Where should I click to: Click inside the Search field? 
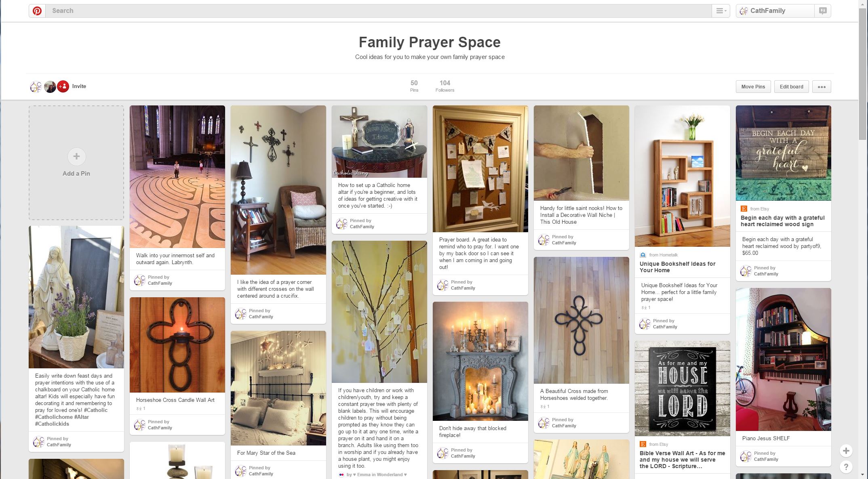click(x=379, y=11)
